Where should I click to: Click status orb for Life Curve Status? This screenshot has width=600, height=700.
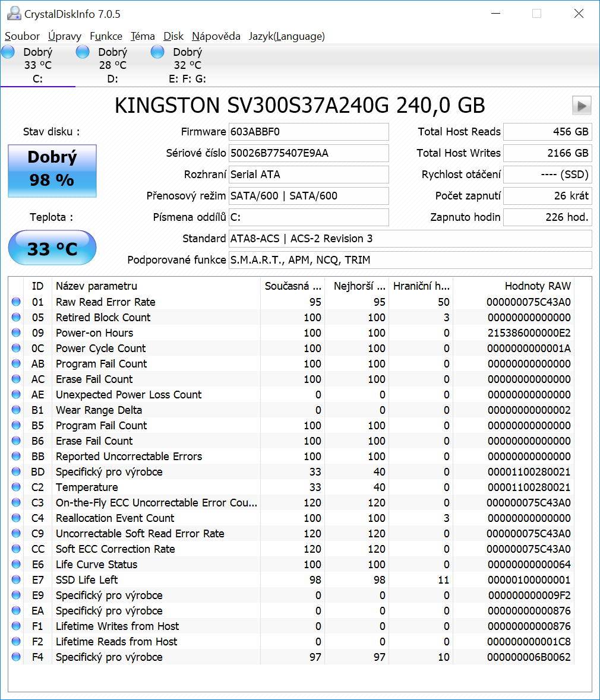click(16, 564)
